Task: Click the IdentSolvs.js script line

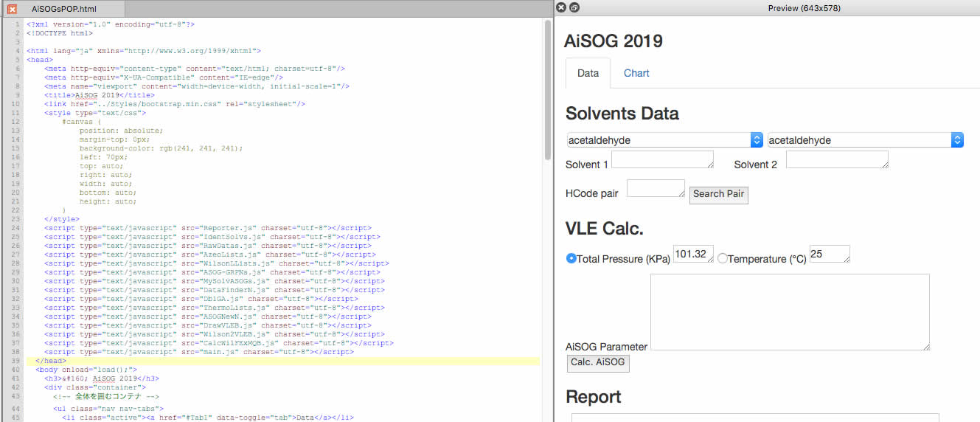Action: [x=212, y=238]
